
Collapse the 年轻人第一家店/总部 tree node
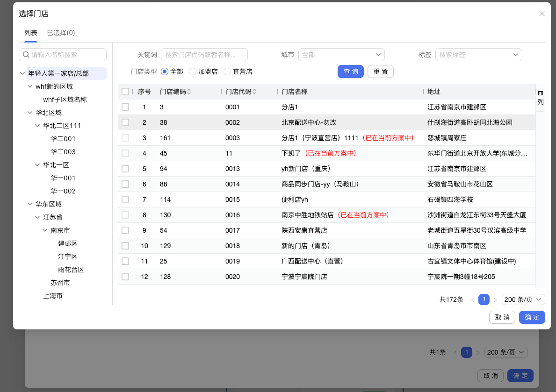pos(22,73)
